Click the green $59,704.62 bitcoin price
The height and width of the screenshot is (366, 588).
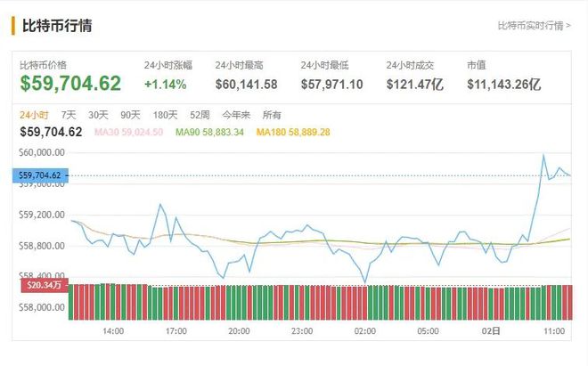pyautogui.click(x=70, y=83)
